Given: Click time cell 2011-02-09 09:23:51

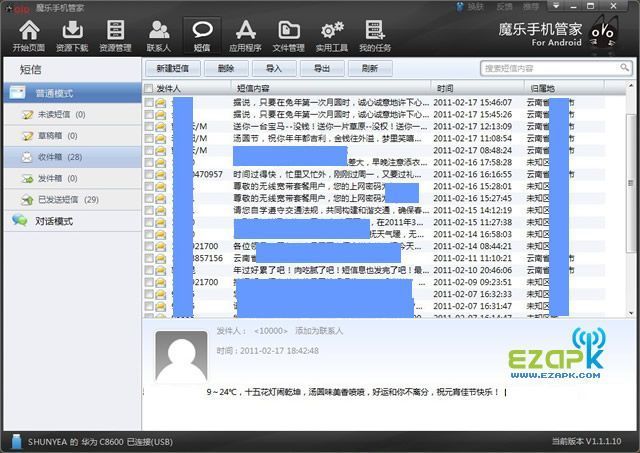Looking at the screenshot, I should (x=472, y=282).
